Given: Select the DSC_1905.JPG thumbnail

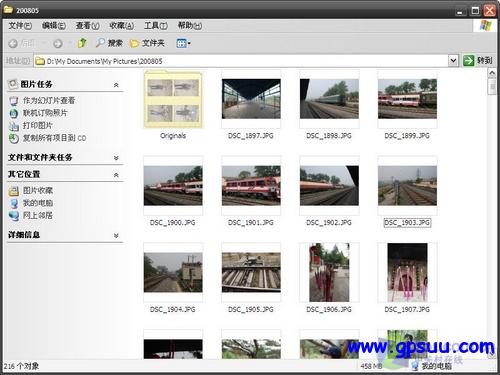Looking at the screenshot, I should [251, 272].
